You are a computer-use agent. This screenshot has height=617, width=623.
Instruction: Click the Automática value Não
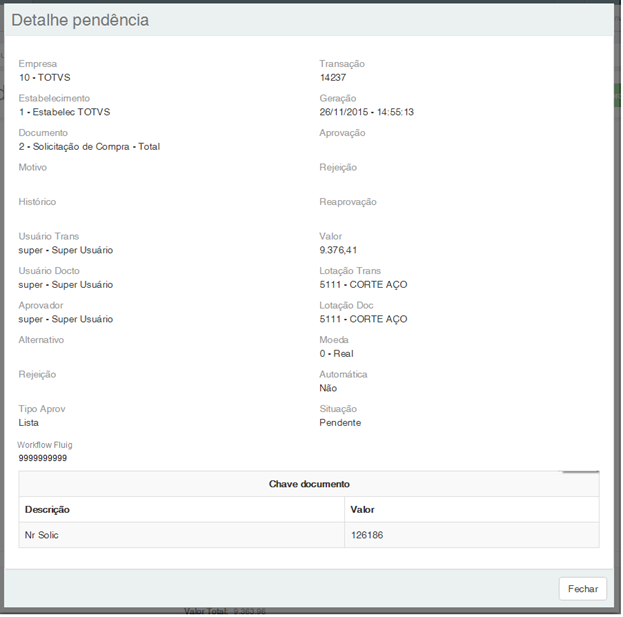coord(328,388)
